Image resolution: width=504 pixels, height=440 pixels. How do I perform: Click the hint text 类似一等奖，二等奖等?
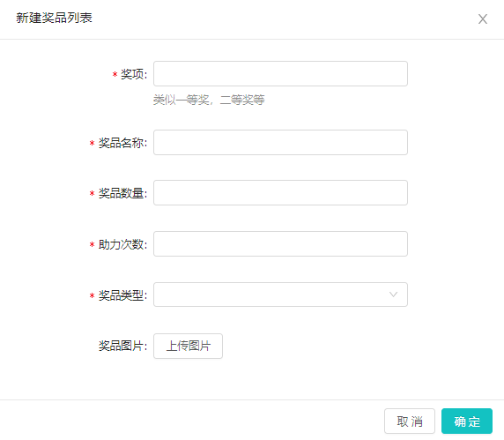[x=209, y=100]
